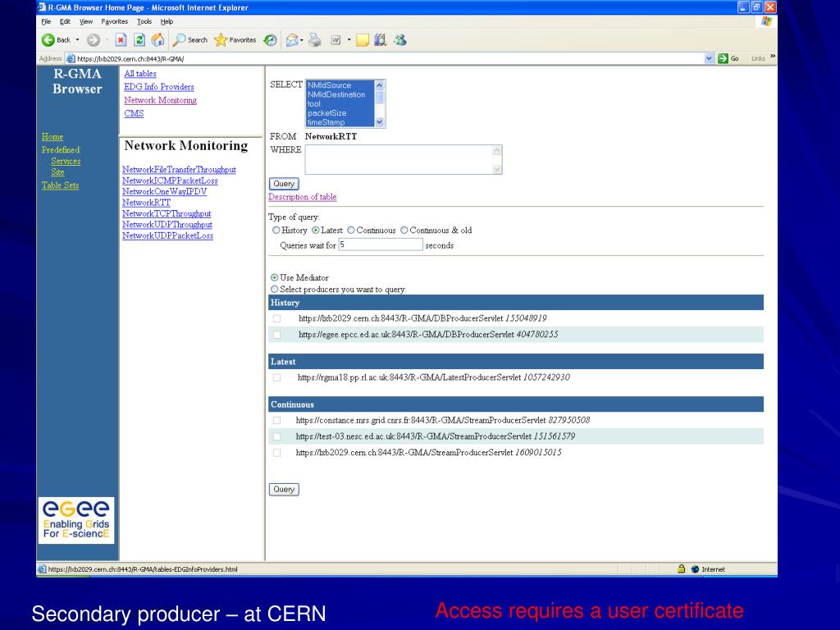Click the yellow Discuss note icon
The height and width of the screenshot is (630, 840).
[x=363, y=40]
